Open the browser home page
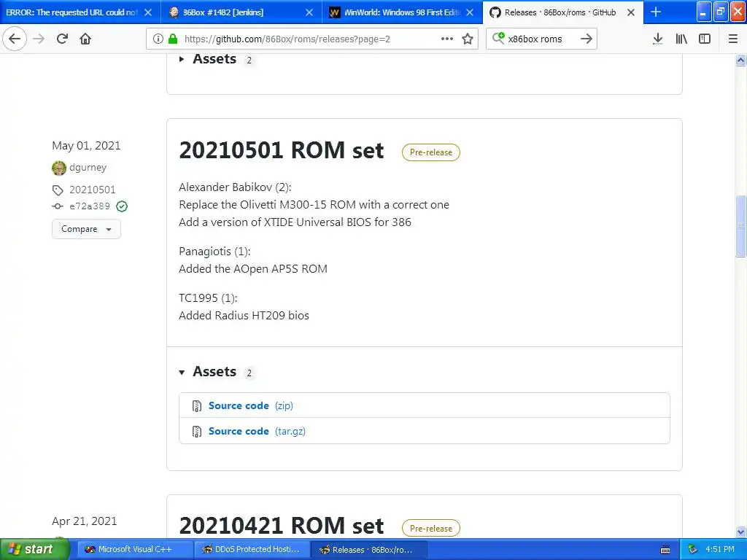The height and width of the screenshot is (560, 747). click(x=85, y=39)
